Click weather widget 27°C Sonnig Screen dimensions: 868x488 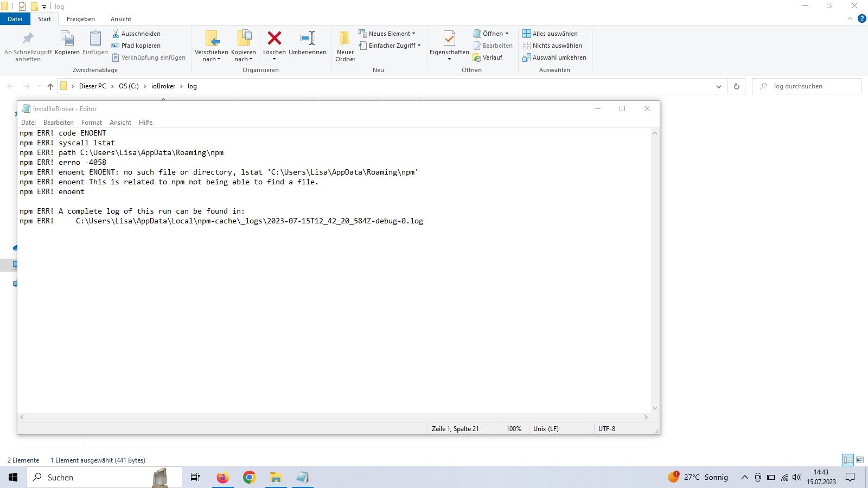[698, 477]
